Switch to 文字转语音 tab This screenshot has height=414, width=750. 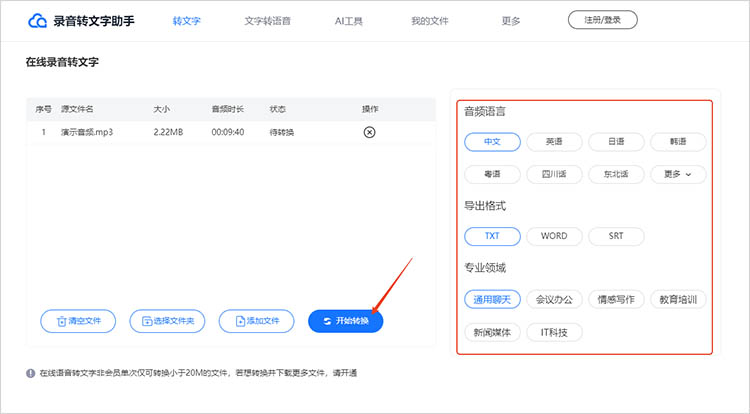pyautogui.click(x=267, y=21)
